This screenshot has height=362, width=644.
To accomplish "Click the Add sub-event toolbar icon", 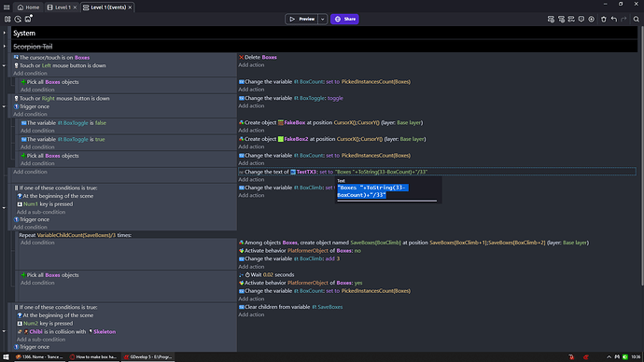I will 561,19.
